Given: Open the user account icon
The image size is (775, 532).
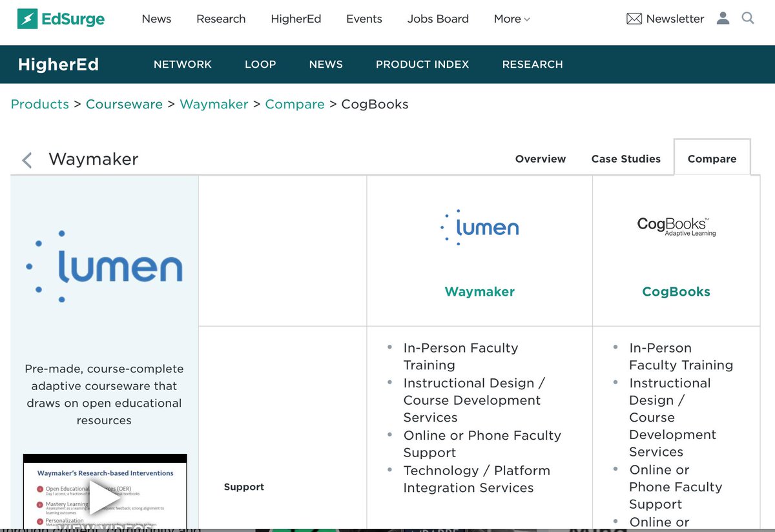Looking at the screenshot, I should [x=723, y=18].
